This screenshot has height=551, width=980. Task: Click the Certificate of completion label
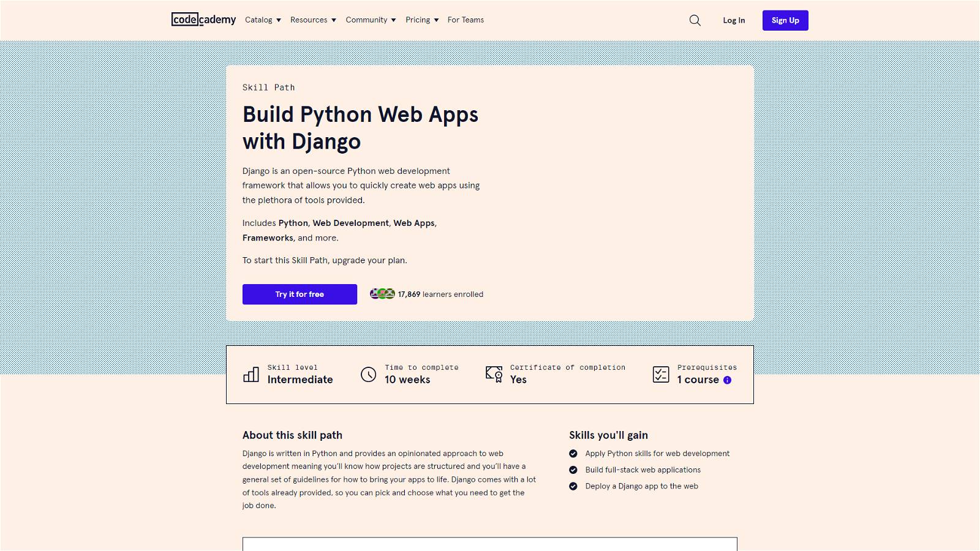pyautogui.click(x=568, y=367)
